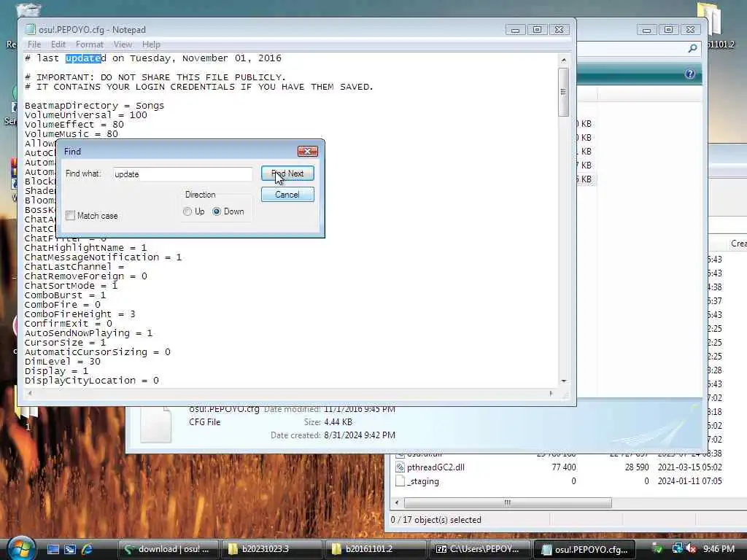
Task: Open the Edit menu in Notepad
Action: tap(58, 44)
